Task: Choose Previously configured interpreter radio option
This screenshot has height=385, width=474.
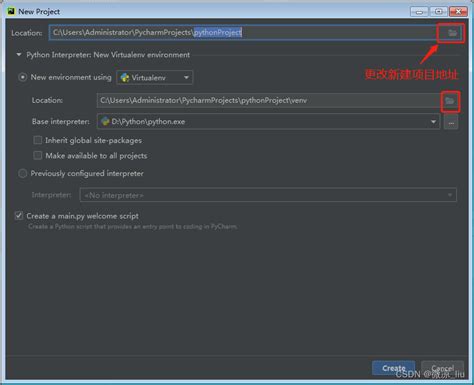Action: tap(22, 173)
